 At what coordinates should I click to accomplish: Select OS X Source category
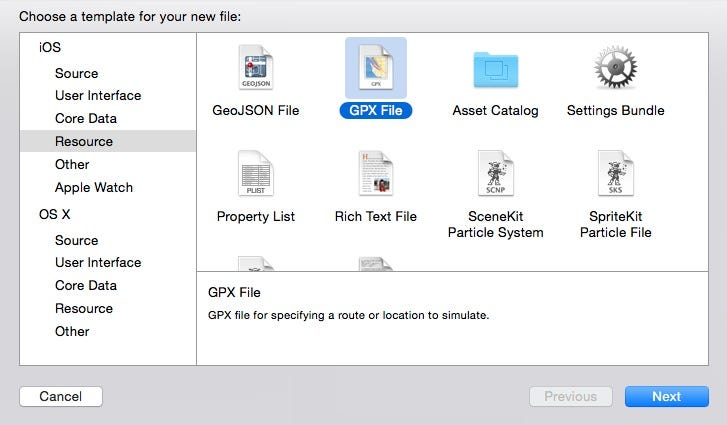click(76, 240)
